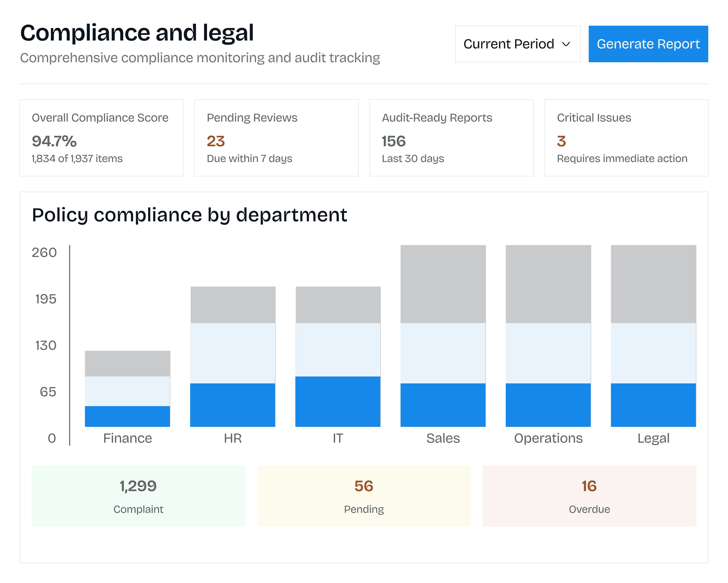This screenshot has width=728, height=583.
Task: Click the Operations axis label
Action: [548, 438]
